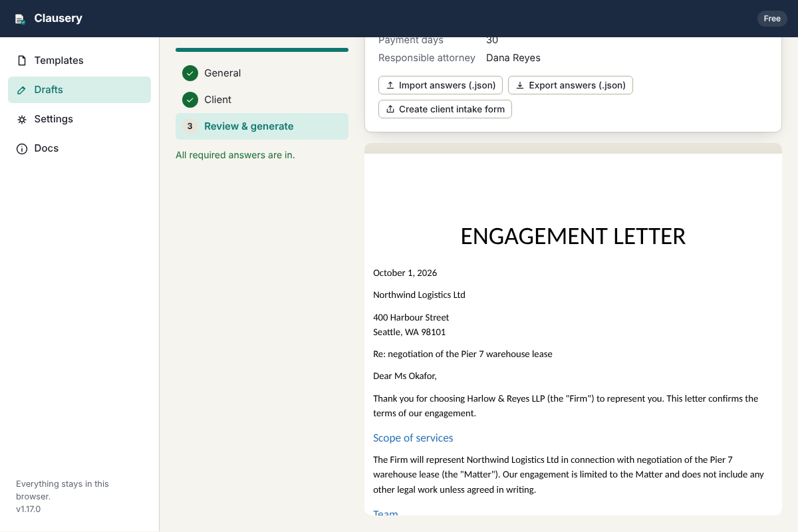Click the Client step checkmark icon
Image resolution: width=798 pixels, height=532 pixels.
tap(190, 100)
